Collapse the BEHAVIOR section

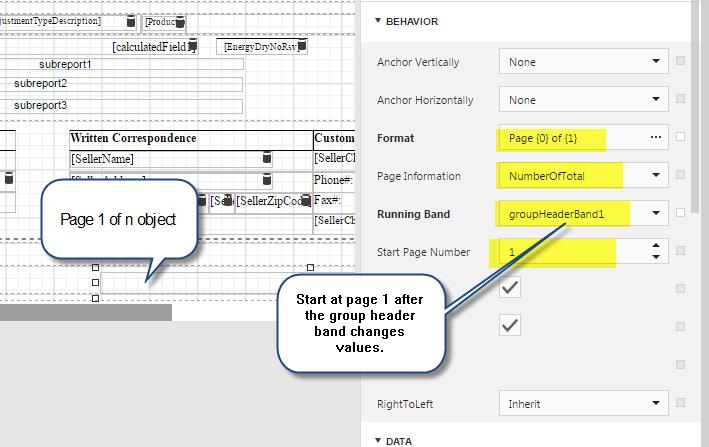point(379,21)
